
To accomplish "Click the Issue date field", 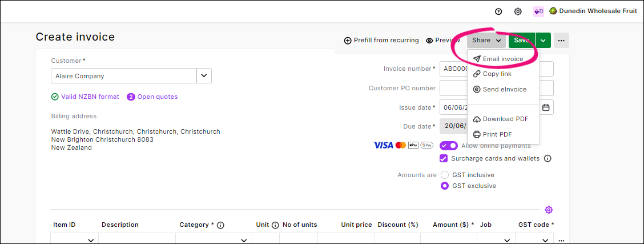I will 489,107.
